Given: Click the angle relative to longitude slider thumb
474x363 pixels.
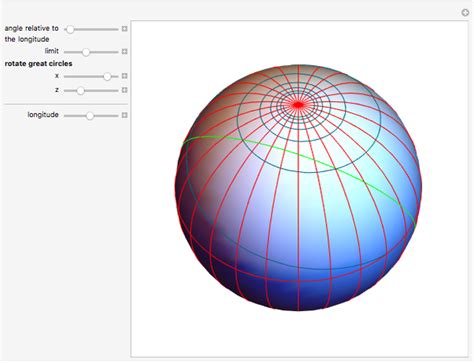Looking at the screenshot, I should [x=70, y=29].
